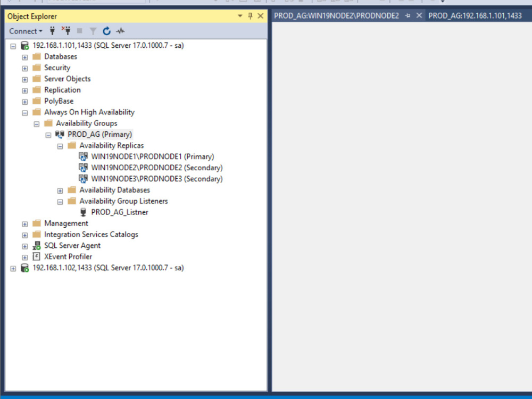Click the PolyBase folder icon
Screen dimensions: 532x399
pyautogui.click(x=37, y=101)
